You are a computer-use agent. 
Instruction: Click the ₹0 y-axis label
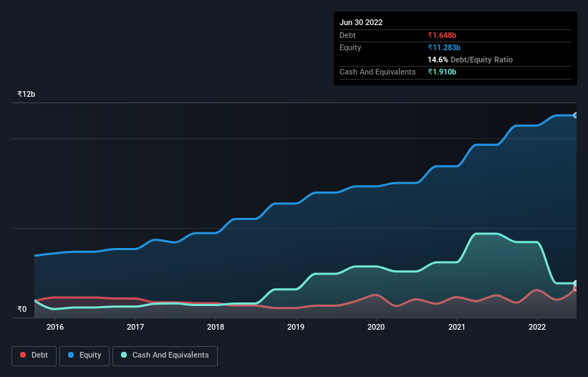22,309
